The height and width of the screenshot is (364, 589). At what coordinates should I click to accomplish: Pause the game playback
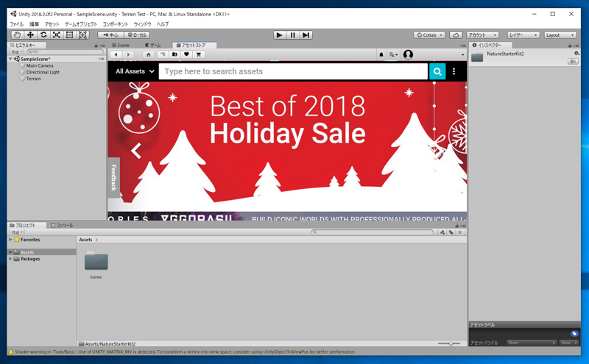tap(292, 35)
